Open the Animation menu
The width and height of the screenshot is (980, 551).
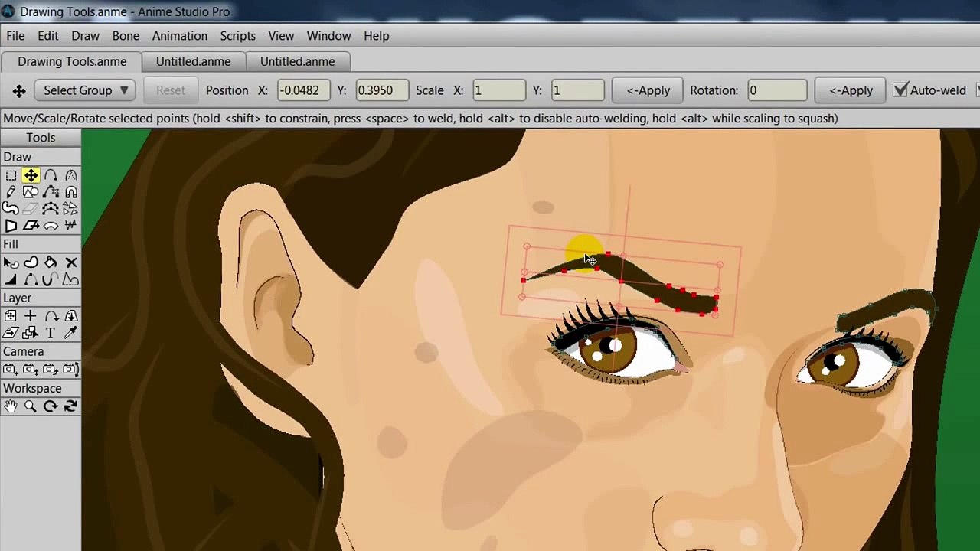[x=179, y=36]
